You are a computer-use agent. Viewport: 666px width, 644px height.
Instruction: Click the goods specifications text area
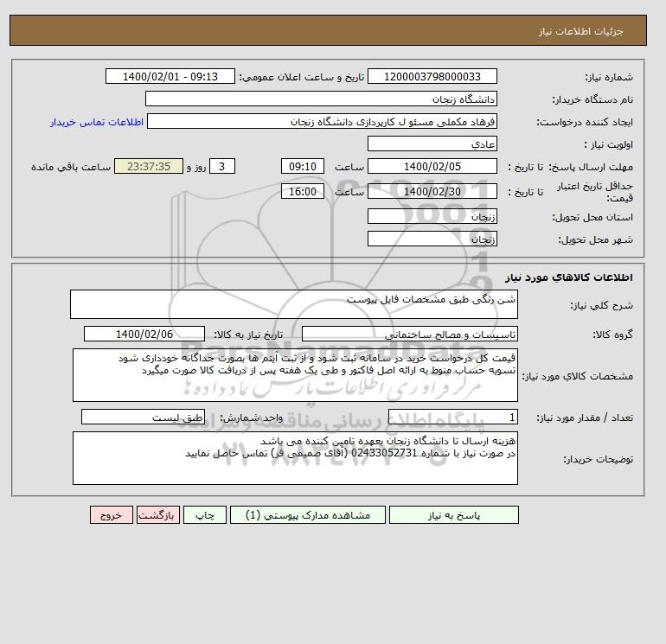coord(295,375)
